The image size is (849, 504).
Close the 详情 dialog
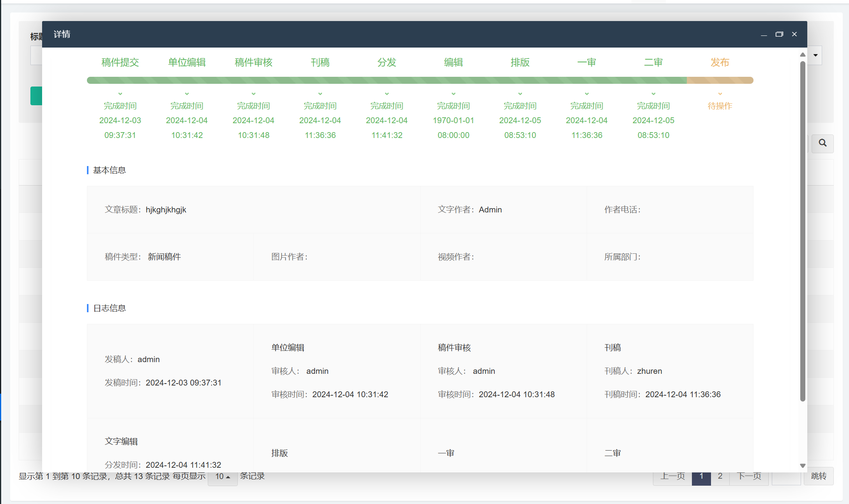794,34
